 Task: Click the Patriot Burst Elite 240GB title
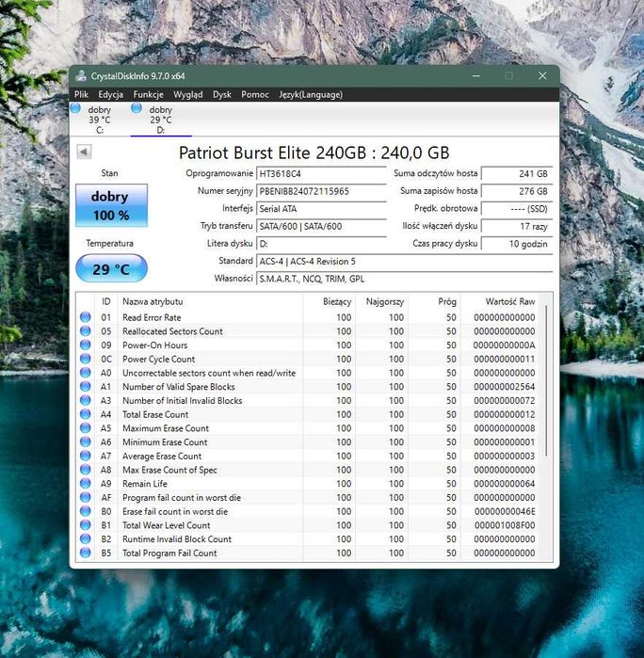click(314, 152)
